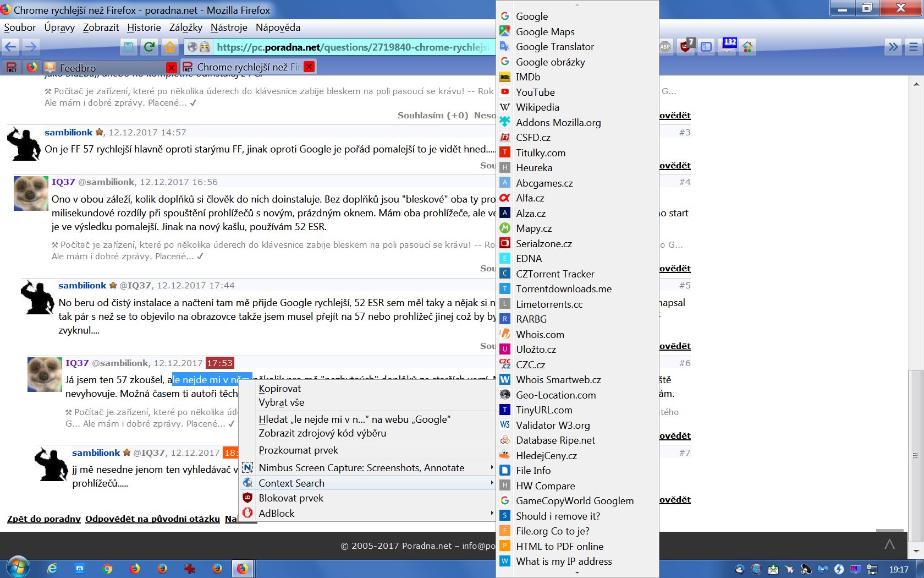
Task: Open the Záložky menu
Action: [186, 28]
